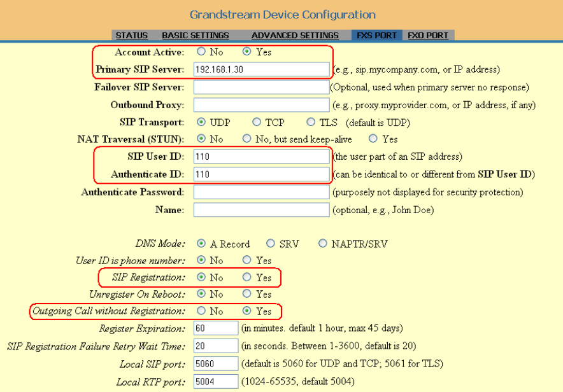Set SIP Registration to No
The width and height of the screenshot is (563, 392).
tap(201, 277)
